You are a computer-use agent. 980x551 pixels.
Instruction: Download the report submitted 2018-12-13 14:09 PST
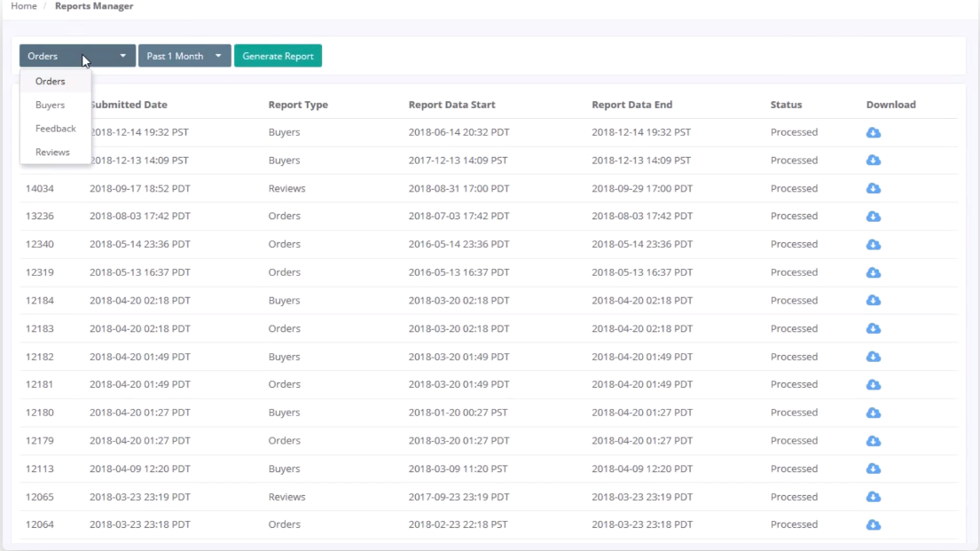point(873,160)
